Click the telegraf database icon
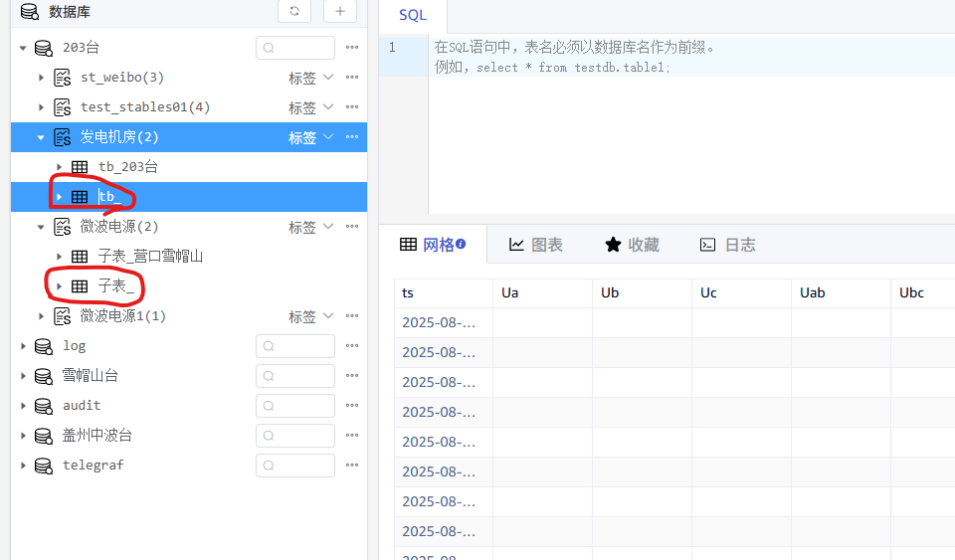 click(43, 466)
